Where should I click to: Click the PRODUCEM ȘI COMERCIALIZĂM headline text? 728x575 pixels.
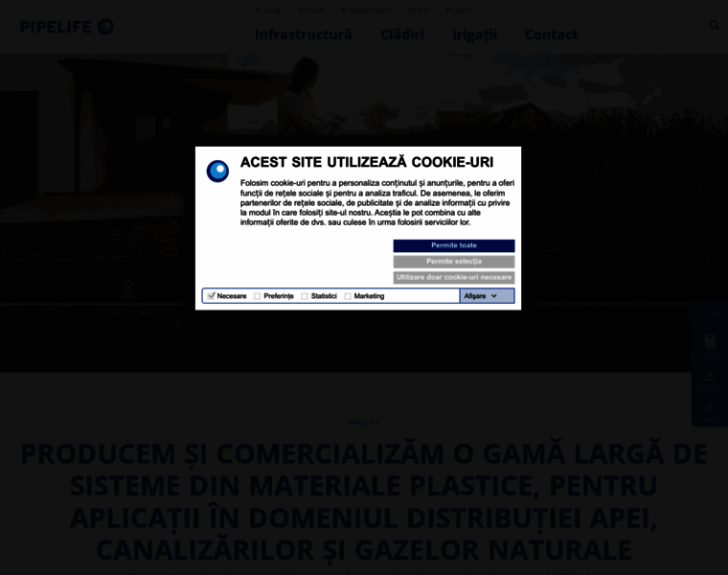point(364,501)
